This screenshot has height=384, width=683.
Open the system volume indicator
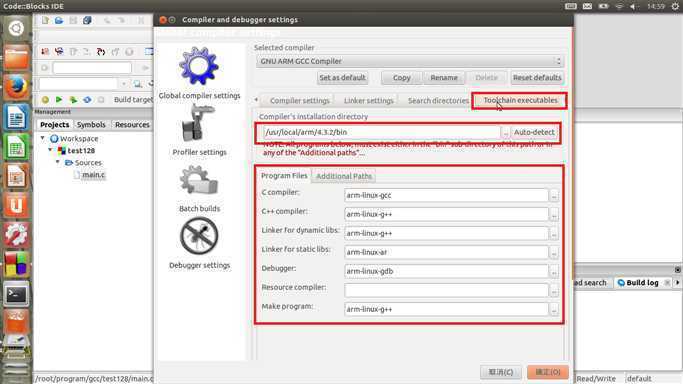point(633,6)
